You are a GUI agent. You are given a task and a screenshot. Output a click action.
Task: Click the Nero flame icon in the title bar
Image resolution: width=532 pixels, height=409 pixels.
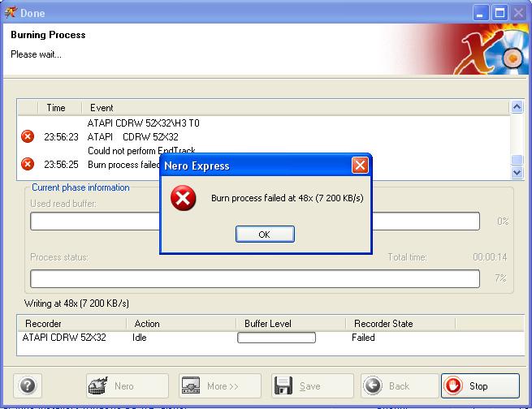pos(11,13)
